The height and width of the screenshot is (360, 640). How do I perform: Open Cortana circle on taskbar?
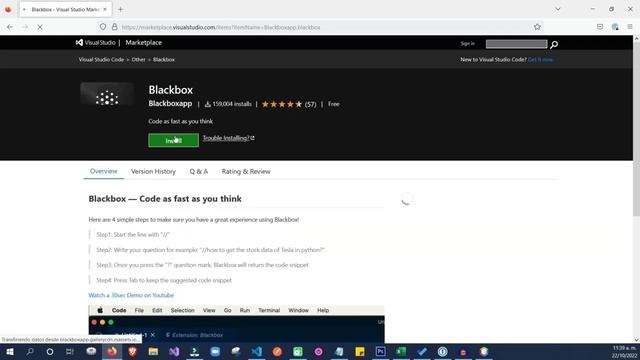click(50, 351)
